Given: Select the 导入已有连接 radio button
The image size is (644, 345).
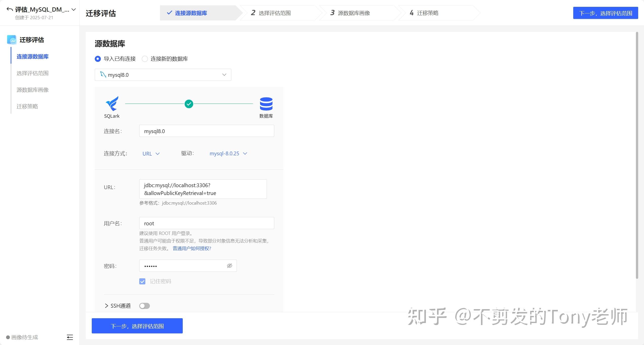Looking at the screenshot, I should click(98, 59).
